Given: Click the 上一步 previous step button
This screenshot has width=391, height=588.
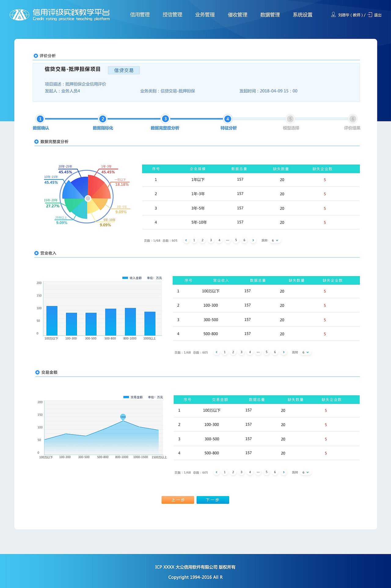Looking at the screenshot, I should (178, 500).
